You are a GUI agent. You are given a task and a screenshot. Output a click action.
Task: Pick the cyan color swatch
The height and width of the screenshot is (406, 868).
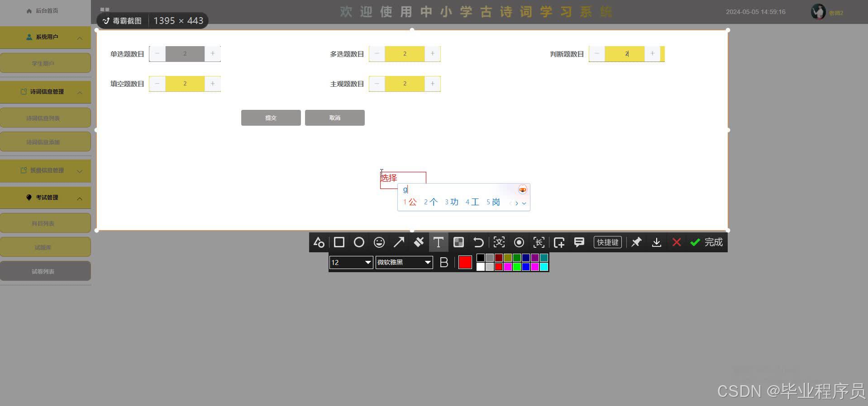pos(544,267)
